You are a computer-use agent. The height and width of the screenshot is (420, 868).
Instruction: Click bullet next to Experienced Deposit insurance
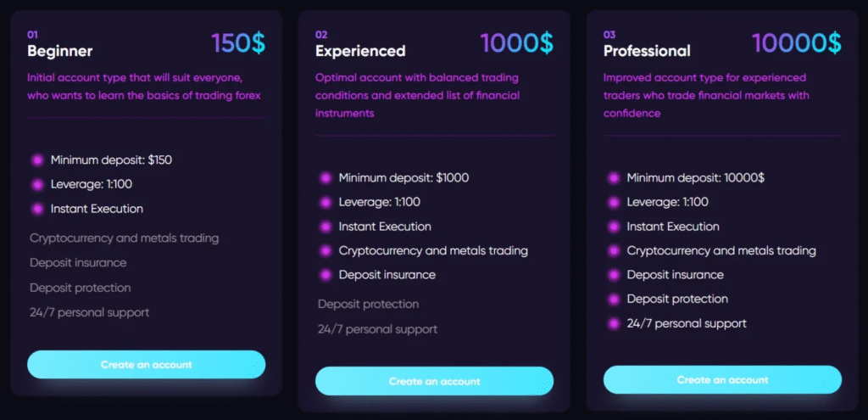[325, 275]
